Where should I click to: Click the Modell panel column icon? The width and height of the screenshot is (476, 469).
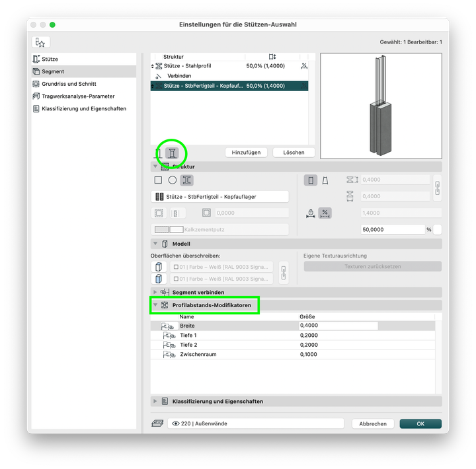tap(165, 244)
